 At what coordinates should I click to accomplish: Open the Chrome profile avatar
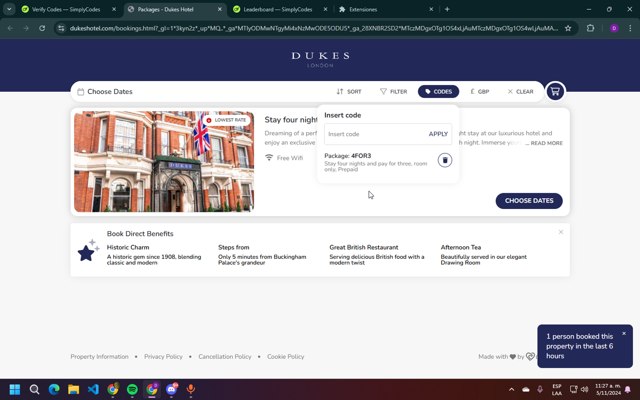[614, 28]
